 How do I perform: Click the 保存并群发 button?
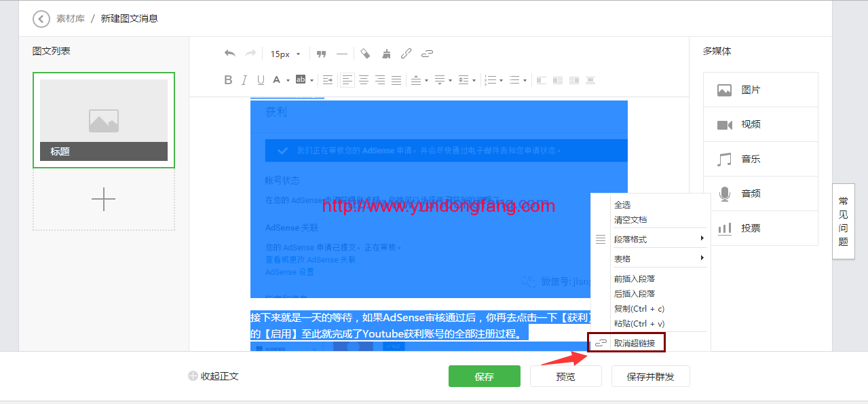[x=651, y=376]
